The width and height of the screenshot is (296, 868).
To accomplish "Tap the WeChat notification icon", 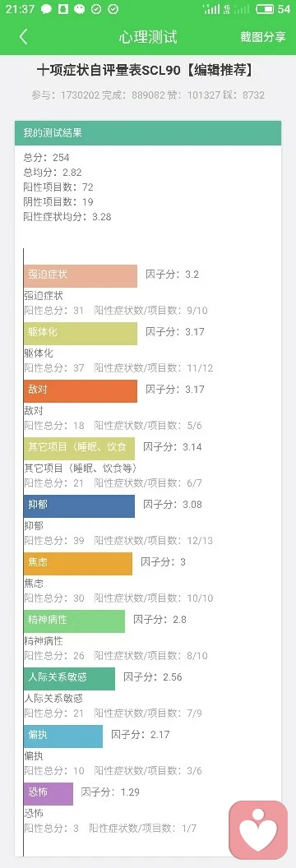I will (80, 9).
